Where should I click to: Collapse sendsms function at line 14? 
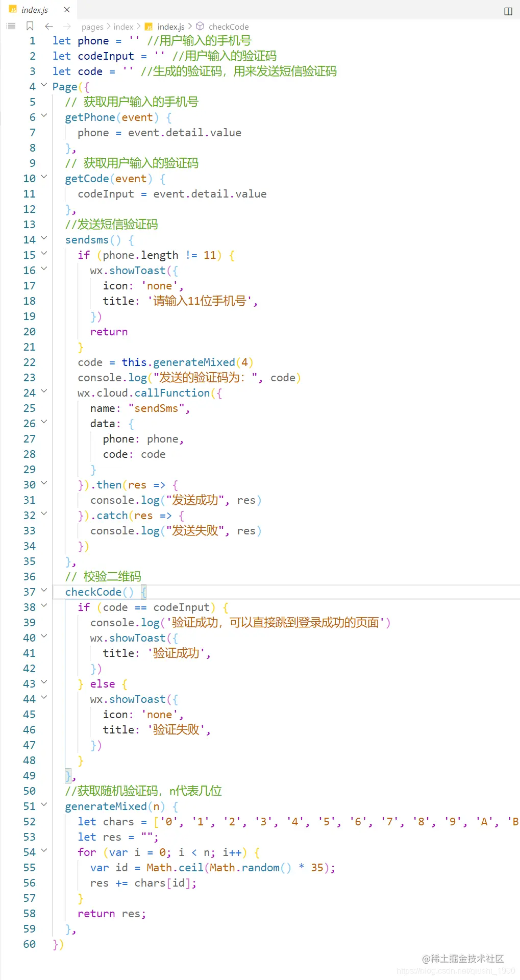(44, 238)
